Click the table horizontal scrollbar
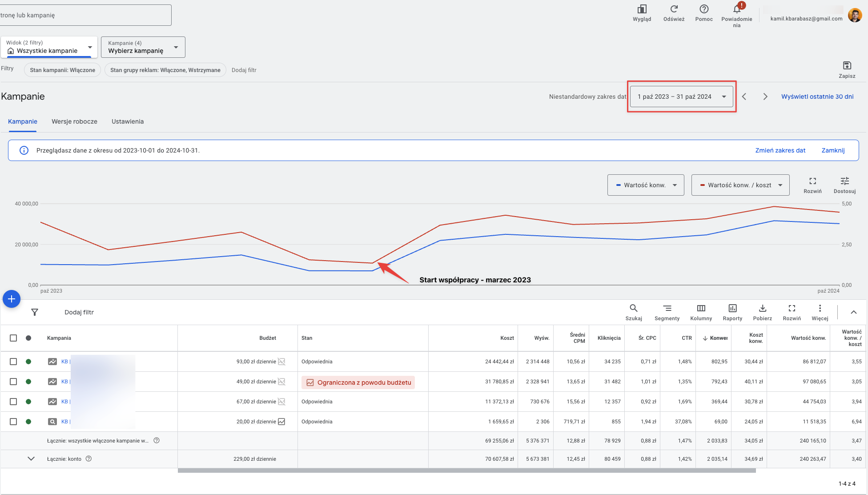The width and height of the screenshot is (868, 495). [x=467, y=471]
